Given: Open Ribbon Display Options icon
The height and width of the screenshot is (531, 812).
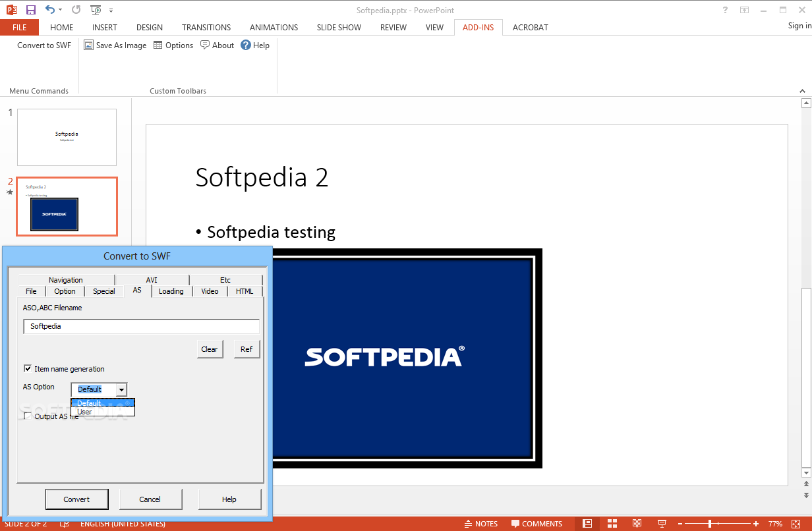Looking at the screenshot, I should pos(744,10).
